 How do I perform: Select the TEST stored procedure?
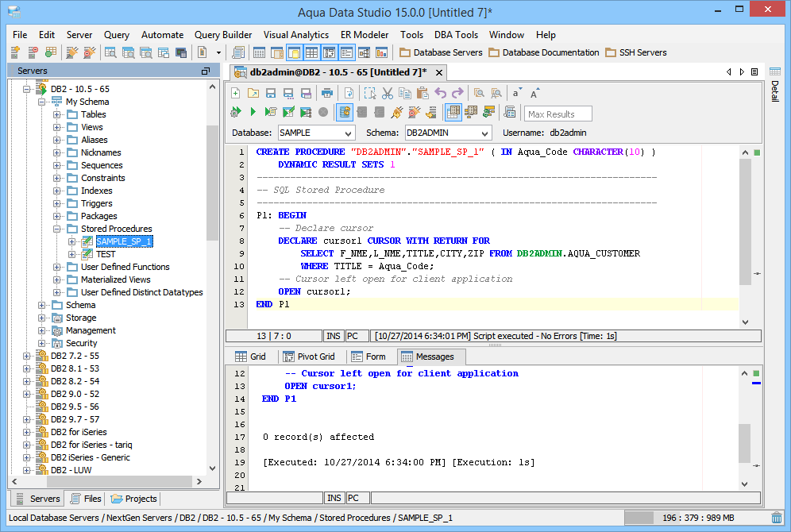(x=106, y=254)
